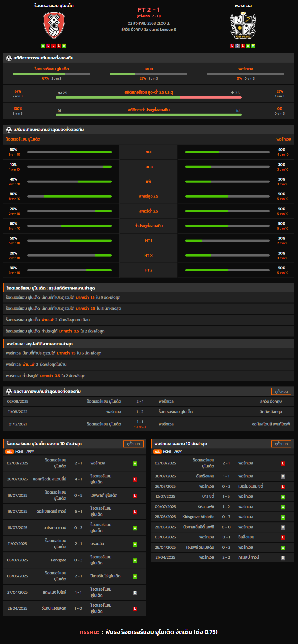Click soccer ball icon beside head-to-head stats header

(9, 58)
